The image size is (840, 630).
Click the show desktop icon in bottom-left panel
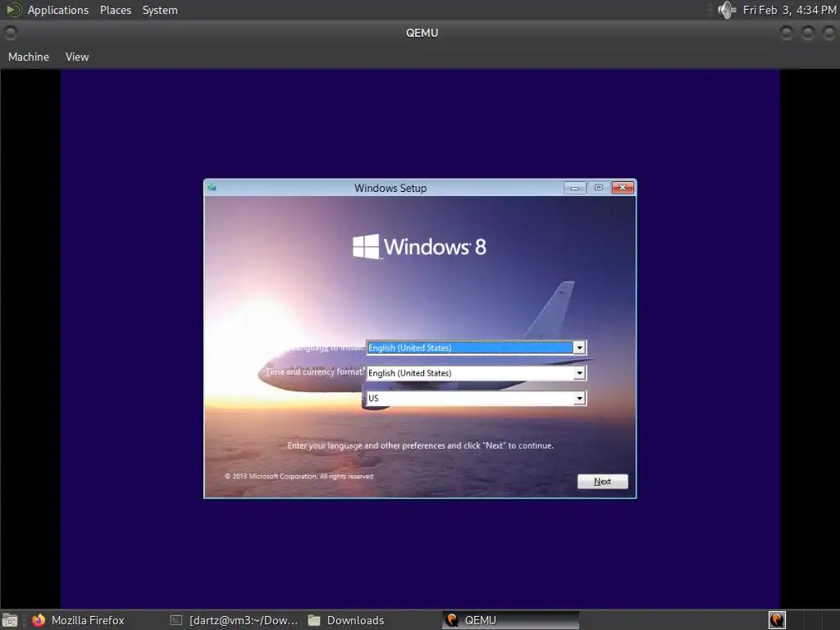tap(10, 620)
